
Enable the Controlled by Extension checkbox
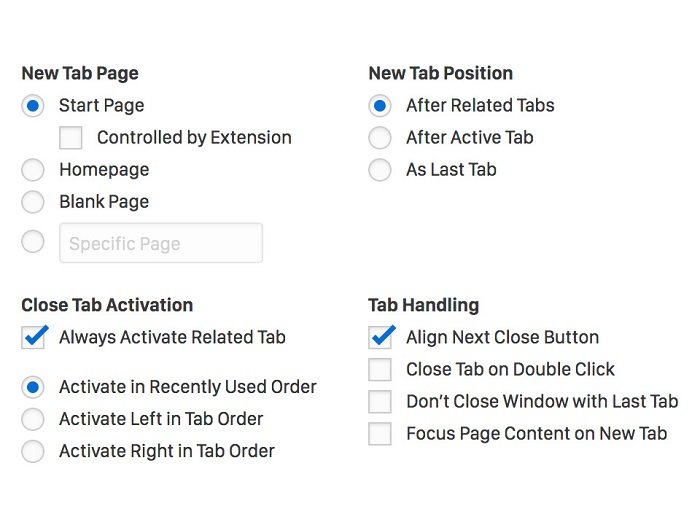[71, 138]
